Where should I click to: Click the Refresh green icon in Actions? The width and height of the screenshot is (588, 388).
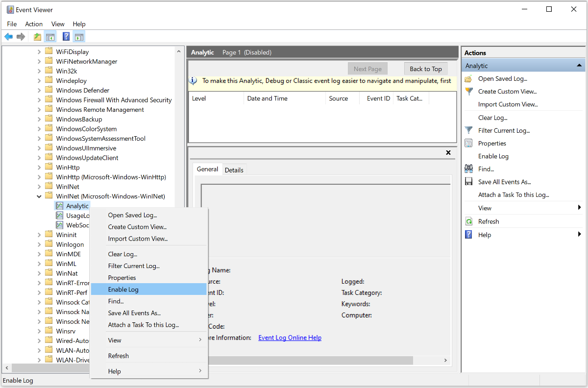(x=469, y=221)
